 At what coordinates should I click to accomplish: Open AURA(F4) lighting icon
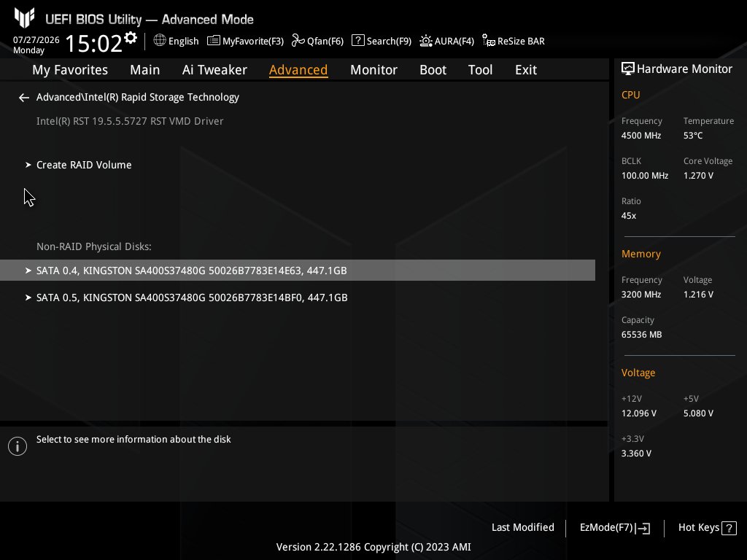pyautogui.click(x=426, y=41)
